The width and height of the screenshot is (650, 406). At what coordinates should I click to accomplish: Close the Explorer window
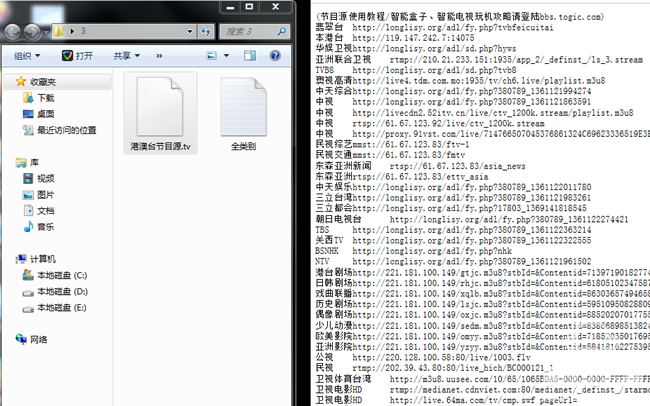275,7
